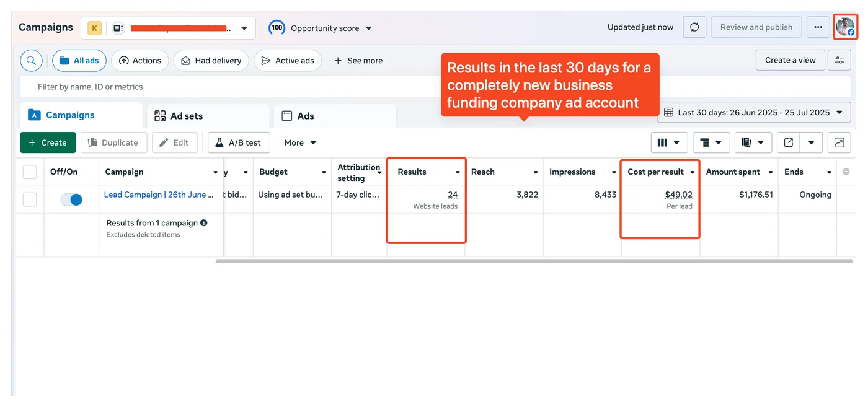Screen dimensions: 868x407
Task: Refresh the campaign data
Action: [694, 27]
